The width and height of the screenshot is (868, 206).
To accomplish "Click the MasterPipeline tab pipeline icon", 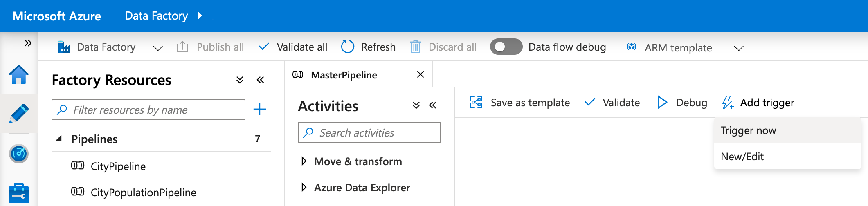I will click(298, 75).
